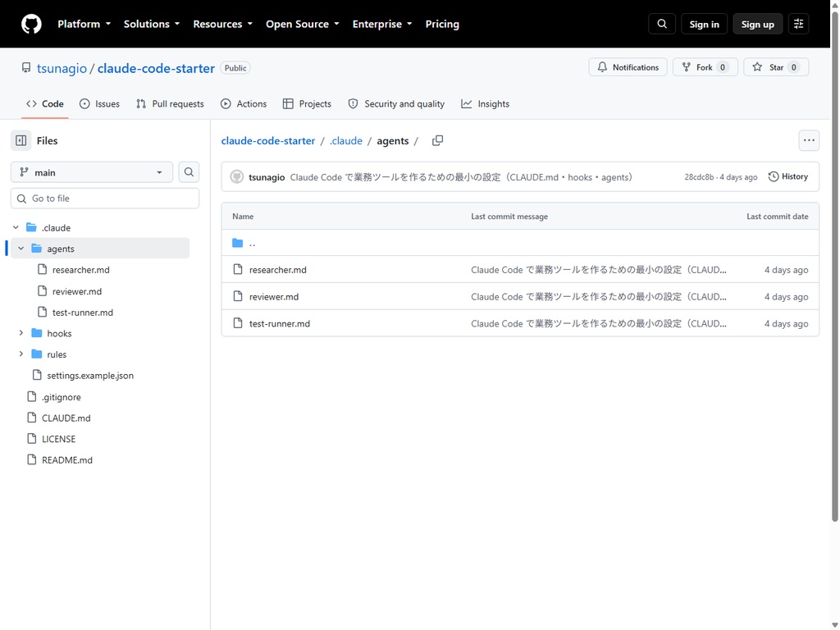The image size is (840, 630).
Task: Open commit 28cdc8b hash link
Action: pos(699,177)
